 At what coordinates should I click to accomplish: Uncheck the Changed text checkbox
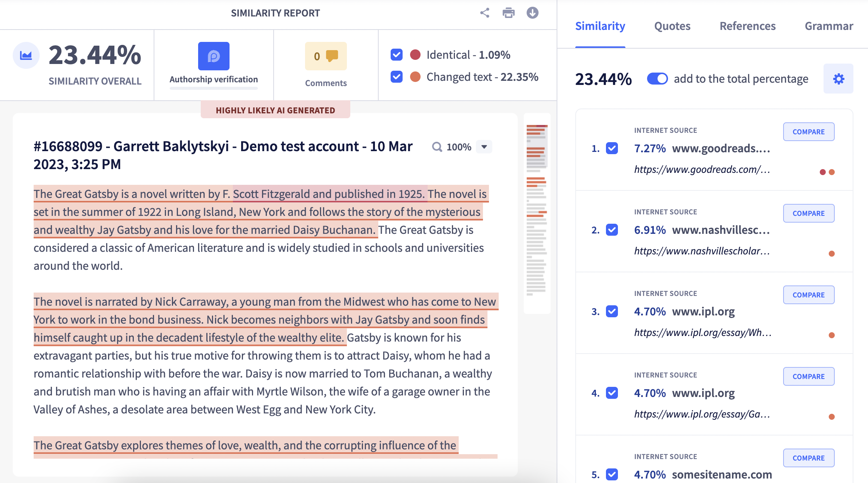click(396, 77)
